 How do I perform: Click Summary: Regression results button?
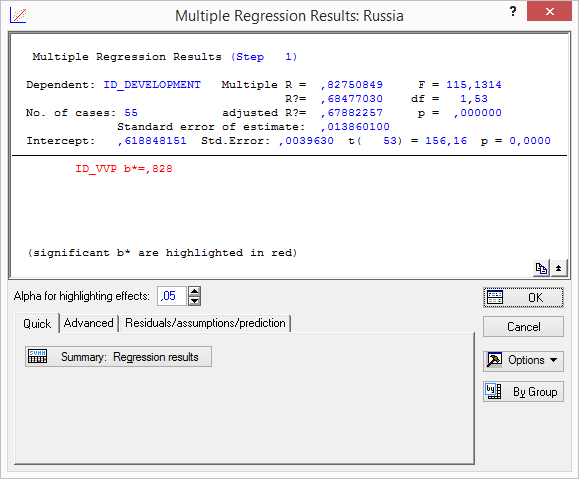(x=119, y=357)
